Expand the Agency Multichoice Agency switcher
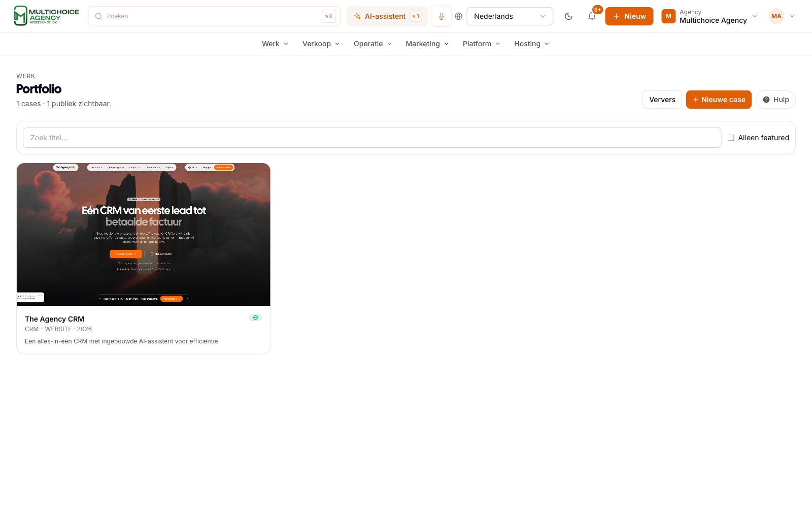This screenshot has width=812, height=508. click(709, 16)
